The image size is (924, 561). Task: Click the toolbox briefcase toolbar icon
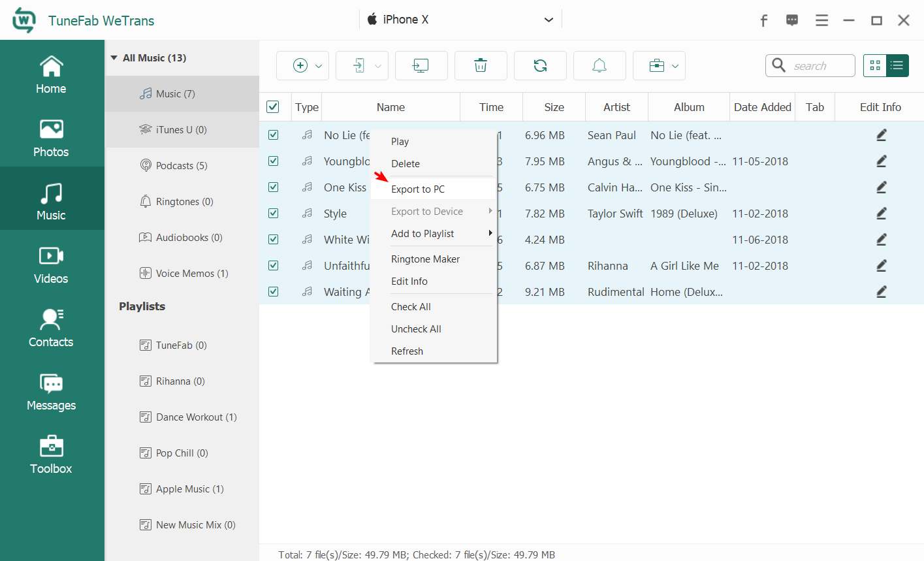coord(657,65)
